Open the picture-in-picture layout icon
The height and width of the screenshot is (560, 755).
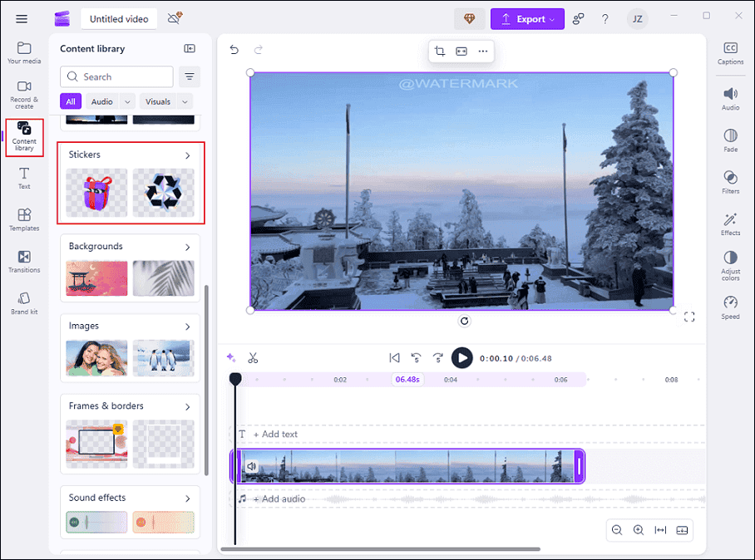tap(461, 50)
